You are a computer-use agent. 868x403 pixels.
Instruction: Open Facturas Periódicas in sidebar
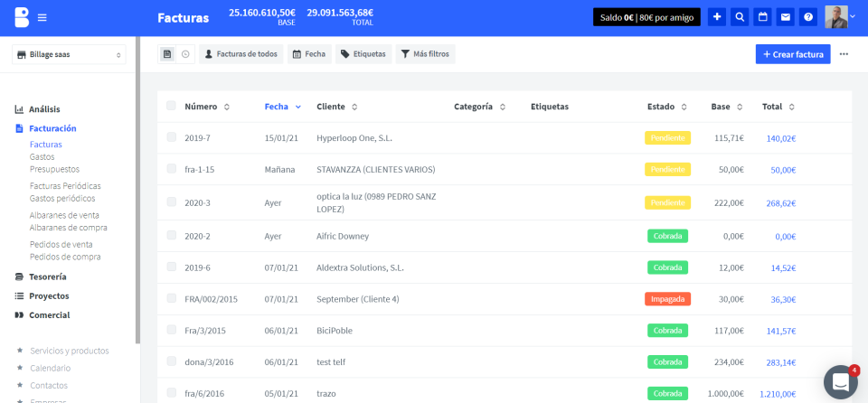click(65, 186)
